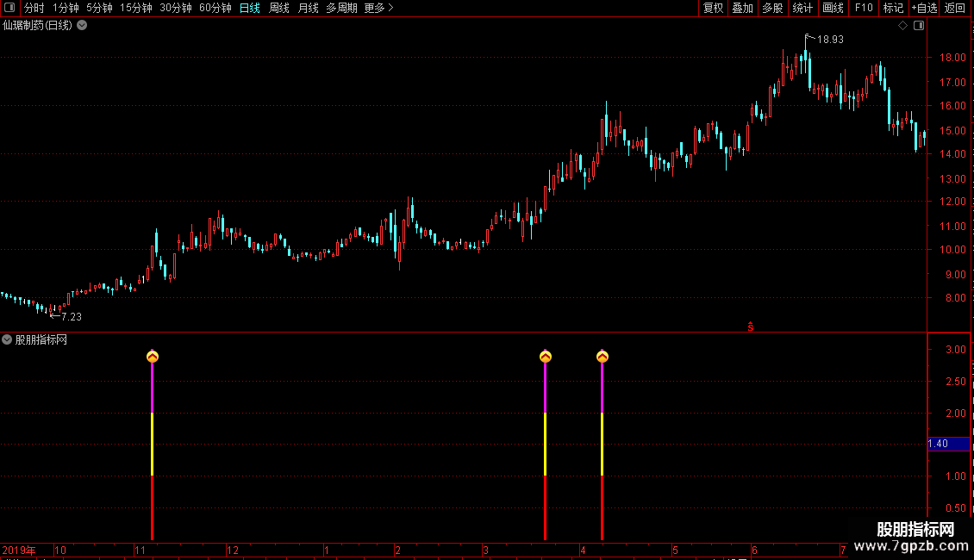The height and width of the screenshot is (560, 974).
Task: Expand the 更多 periods menu
Action: [378, 8]
